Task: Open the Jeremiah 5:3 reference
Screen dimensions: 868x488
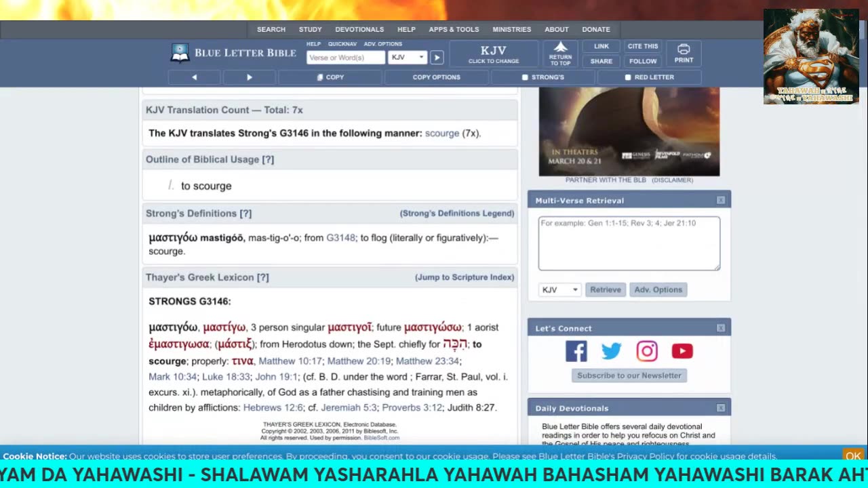Action: 349,408
